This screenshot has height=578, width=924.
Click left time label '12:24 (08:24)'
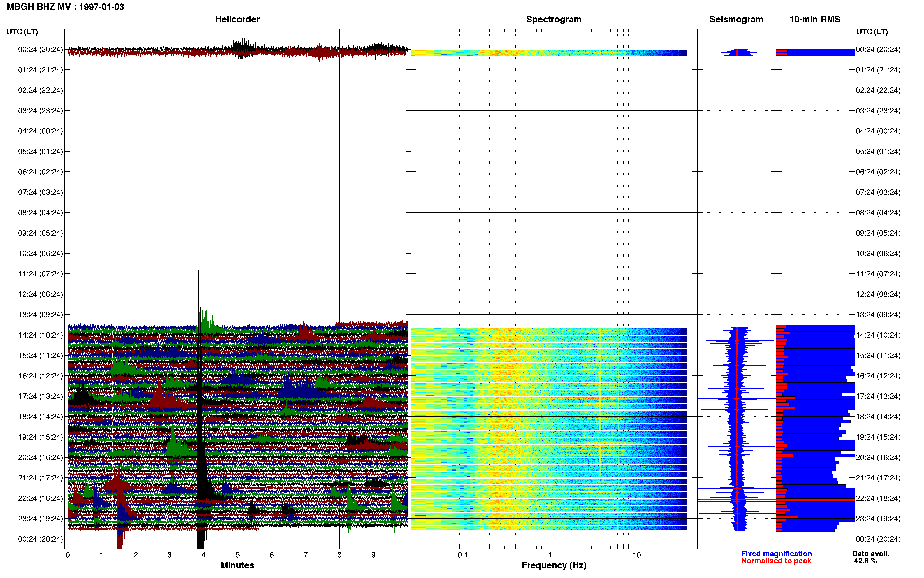41,294
